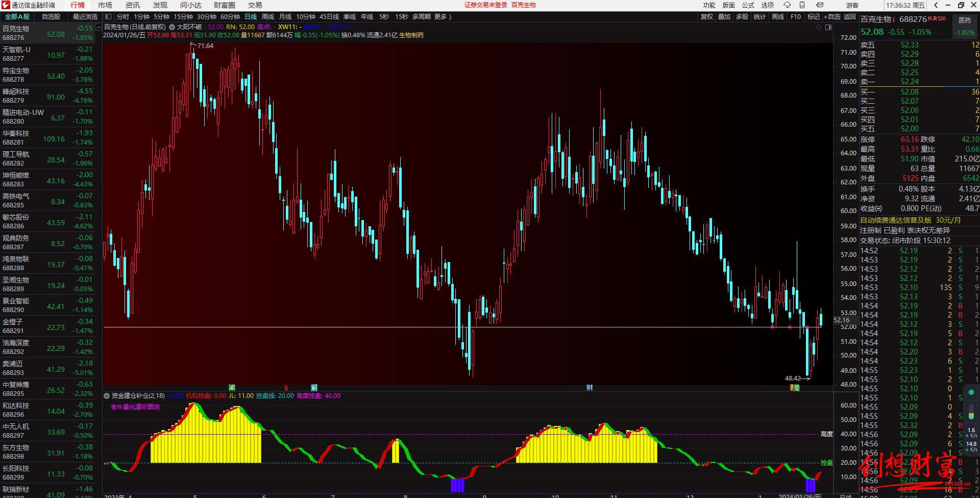980x498 pixels.
Task: Click the diamond icon at chart top-right
Action: 819,27
